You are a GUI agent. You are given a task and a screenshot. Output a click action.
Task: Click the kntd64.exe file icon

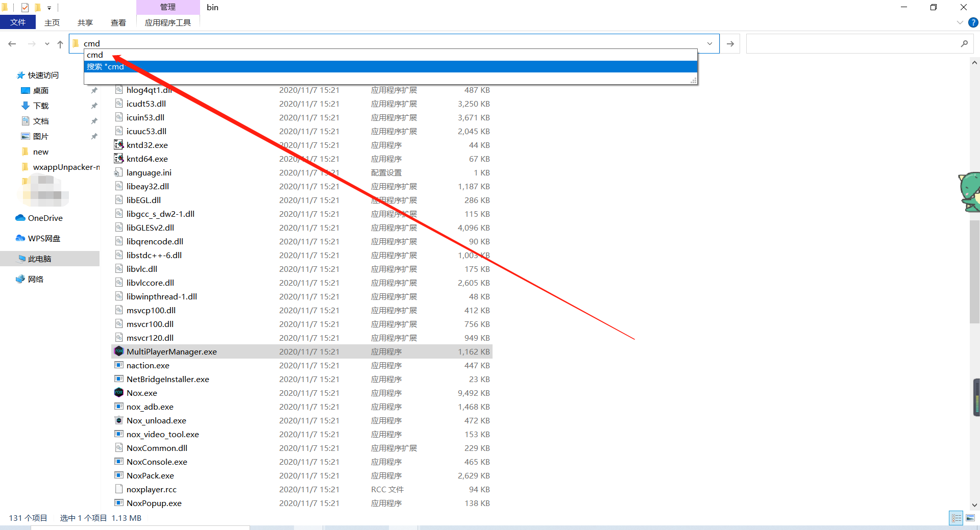click(x=118, y=159)
